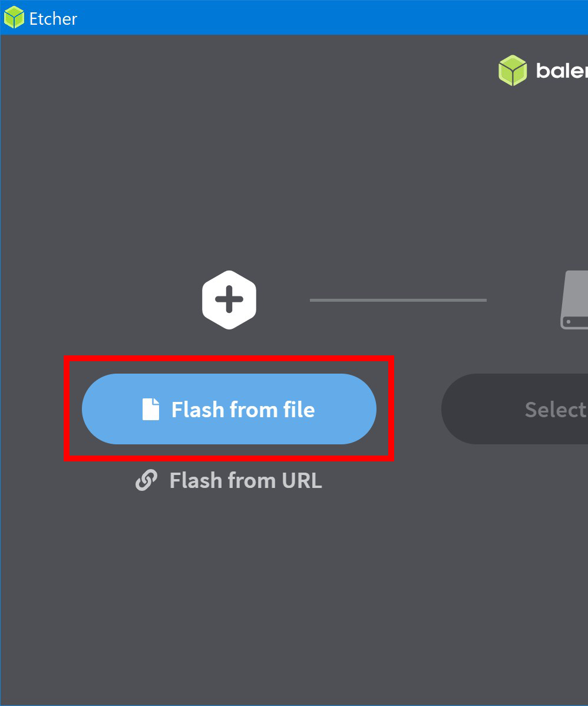
Task: Click the "file" word on the blue button
Action: [299, 410]
